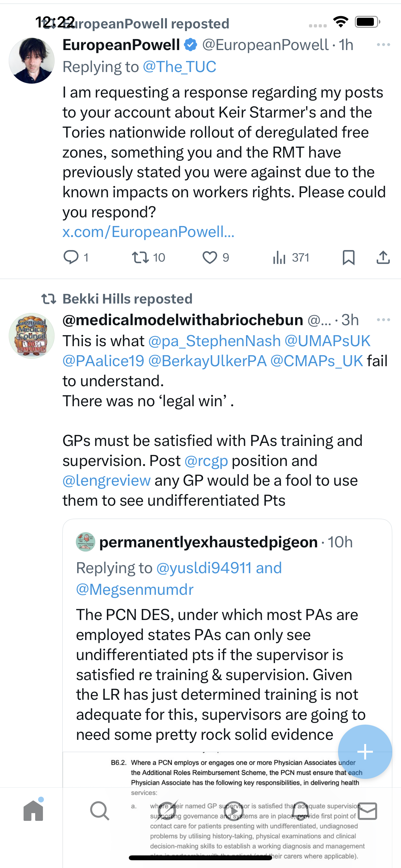Open the play-icon tab in bottom bar

234,811
